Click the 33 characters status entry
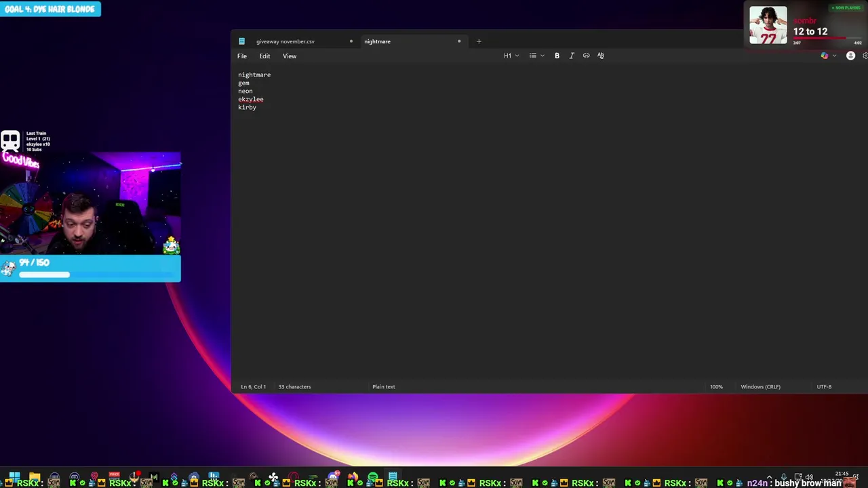 (x=294, y=386)
